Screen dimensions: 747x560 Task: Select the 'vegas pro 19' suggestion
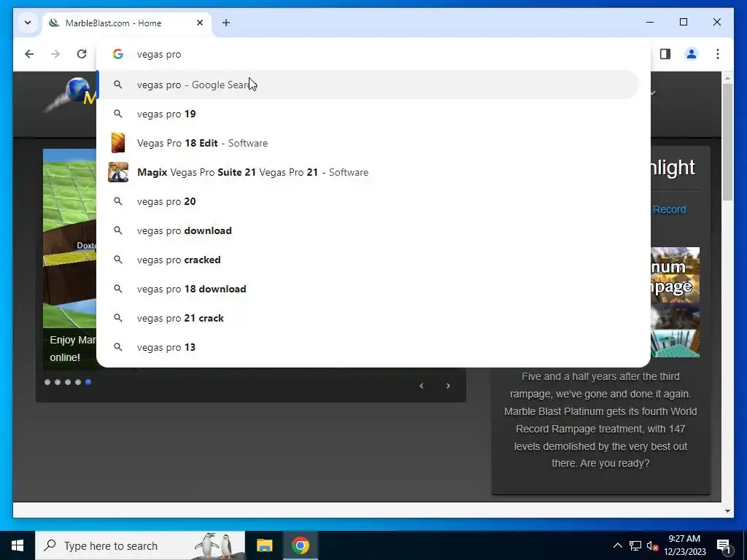click(368, 114)
